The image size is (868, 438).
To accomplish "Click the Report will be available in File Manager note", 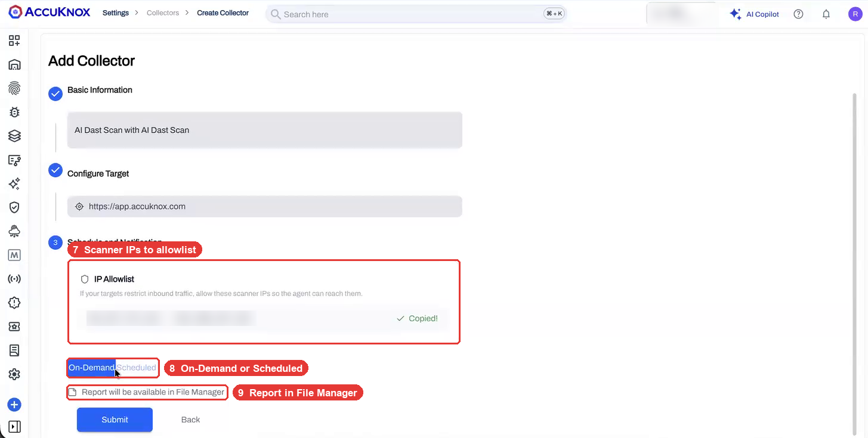I will pyautogui.click(x=147, y=392).
